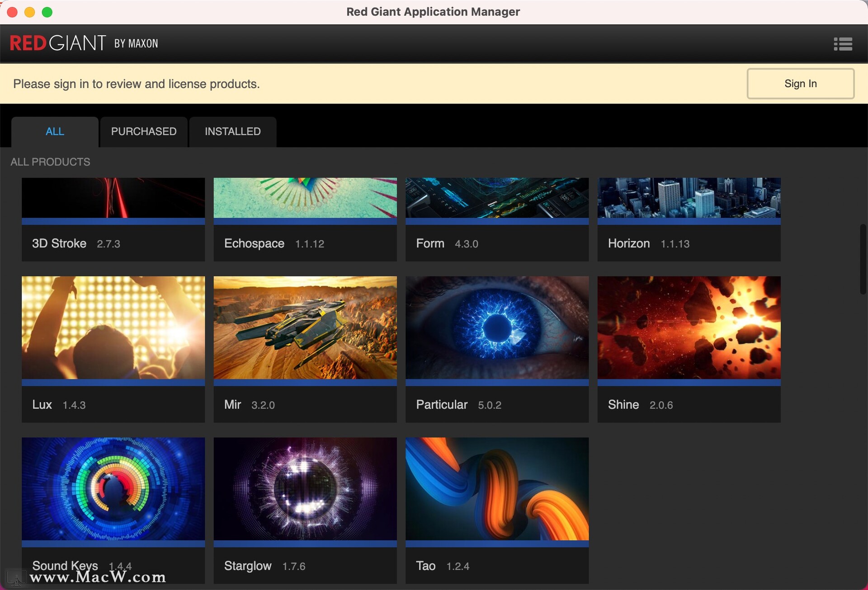Open the Shine asteroid explosion thumbnail
The width and height of the screenshot is (868, 590).
point(689,328)
